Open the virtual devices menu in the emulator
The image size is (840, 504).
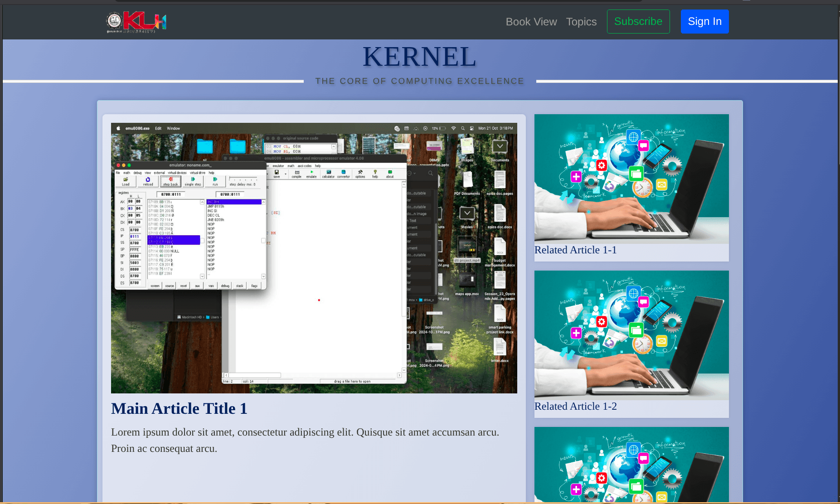point(177,173)
